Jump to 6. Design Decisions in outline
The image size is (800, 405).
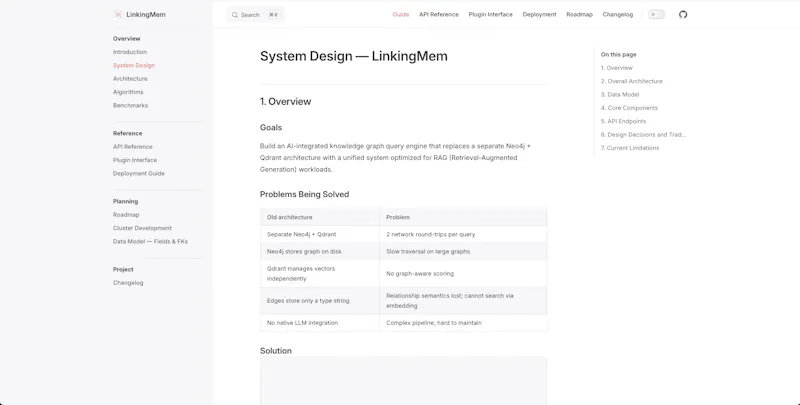643,134
